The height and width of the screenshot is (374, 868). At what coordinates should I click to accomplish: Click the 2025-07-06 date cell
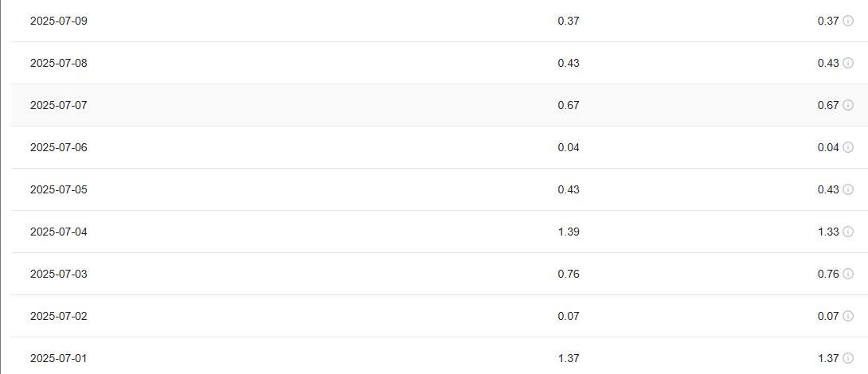pos(59,147)
